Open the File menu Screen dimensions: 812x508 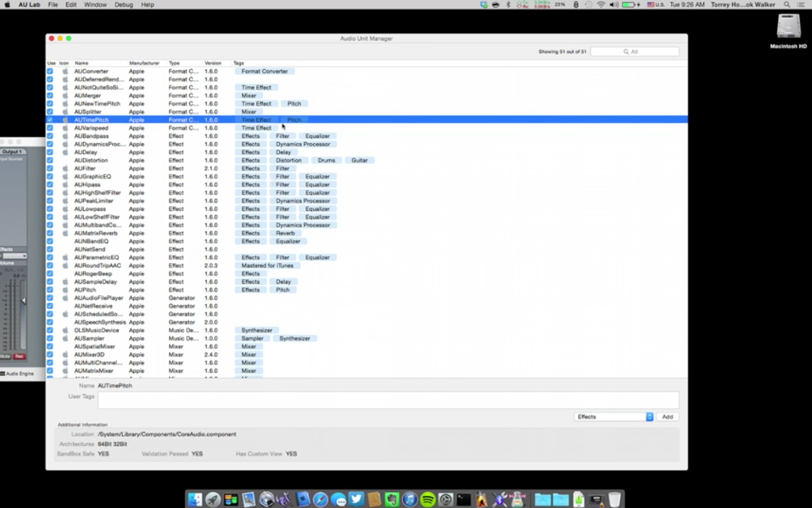coord(53,5)
